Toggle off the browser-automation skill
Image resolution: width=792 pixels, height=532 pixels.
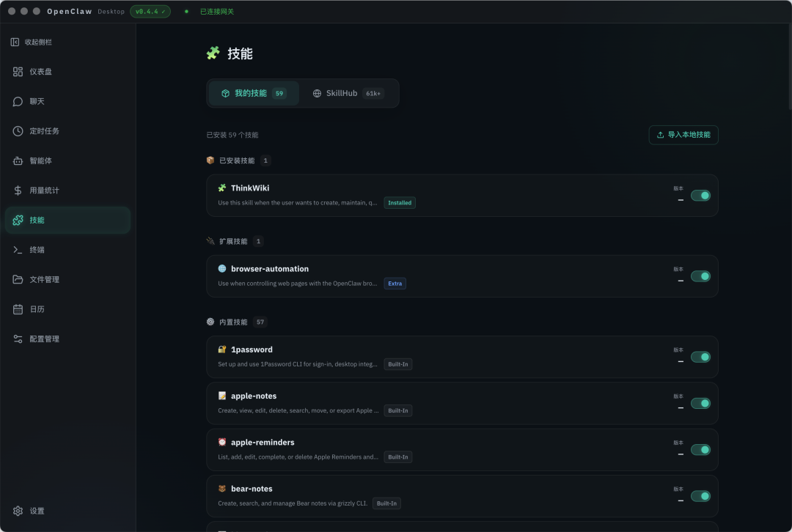coord(700,276)
